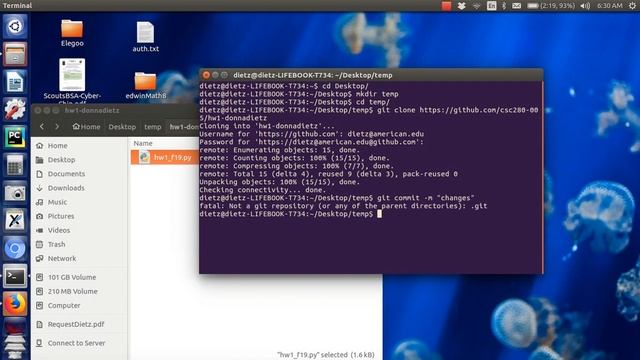Open RequestDietz.pdf bookmark in sidebar

point(80,324)
